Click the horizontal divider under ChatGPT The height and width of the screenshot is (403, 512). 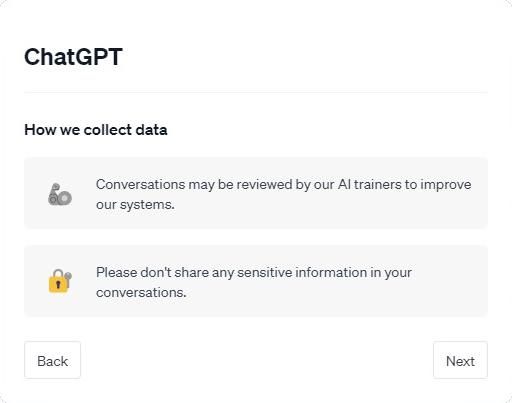point(256,92)
